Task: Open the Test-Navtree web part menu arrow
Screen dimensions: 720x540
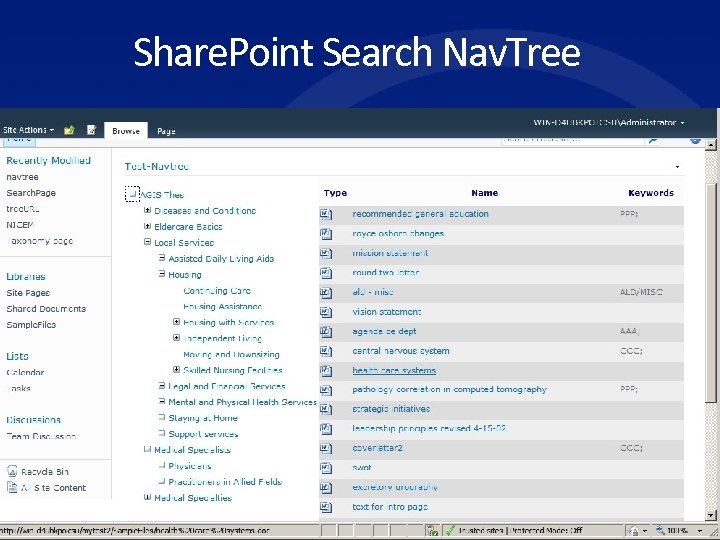Action: pyautogui.click(x=677, y=167)
